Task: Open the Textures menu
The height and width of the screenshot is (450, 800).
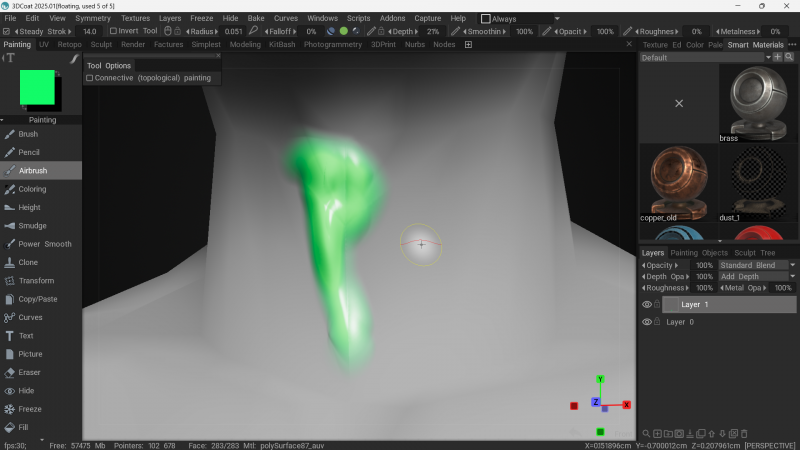Action: pos(135,18)
